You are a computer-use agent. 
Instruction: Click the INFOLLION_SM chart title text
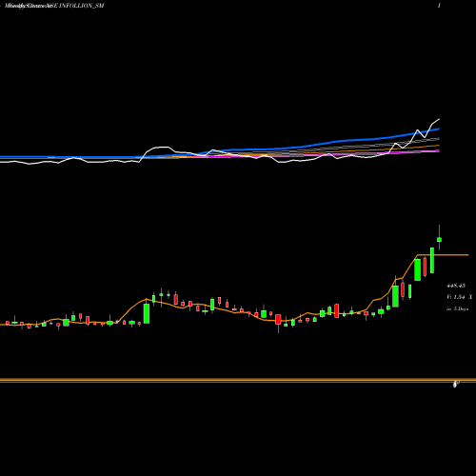(x=54, y=6)
